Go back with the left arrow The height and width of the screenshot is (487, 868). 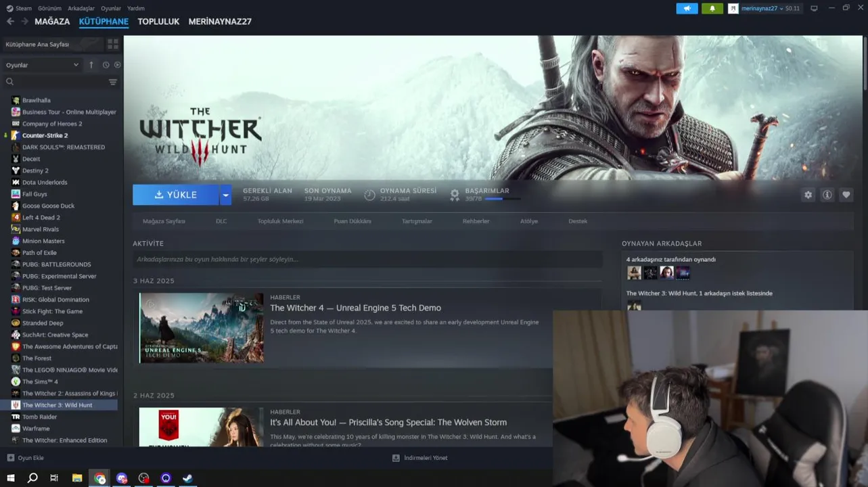click(x=10, y=22)
